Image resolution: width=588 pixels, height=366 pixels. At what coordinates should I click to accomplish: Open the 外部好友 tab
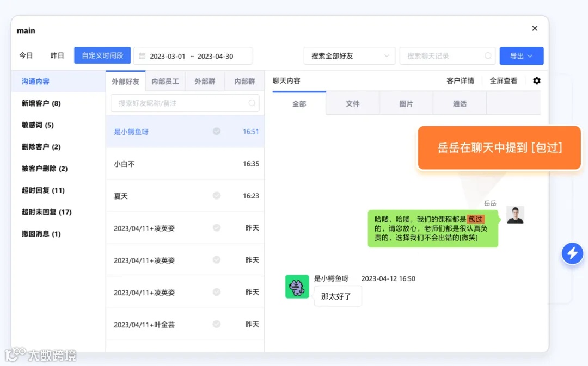[x=126, y=81]
